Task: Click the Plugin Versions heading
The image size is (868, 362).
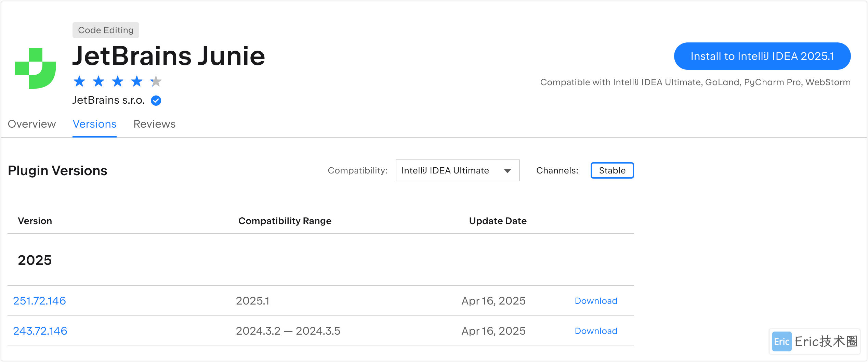Action: click(57, 170)
